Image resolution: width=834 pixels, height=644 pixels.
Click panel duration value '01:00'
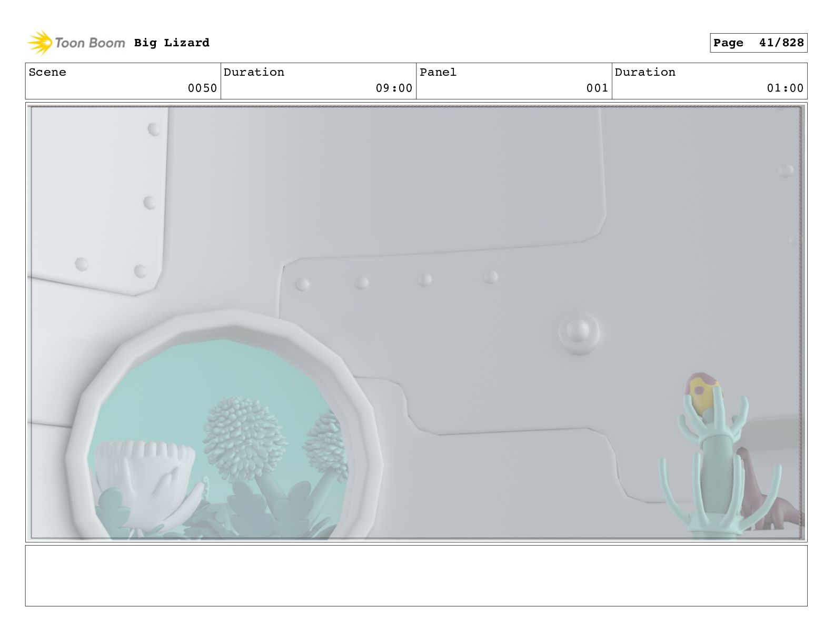pos(785,88)
